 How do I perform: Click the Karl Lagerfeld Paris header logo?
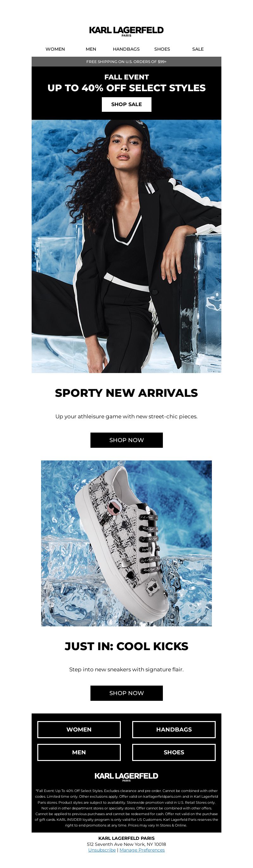tap(126, 31)
